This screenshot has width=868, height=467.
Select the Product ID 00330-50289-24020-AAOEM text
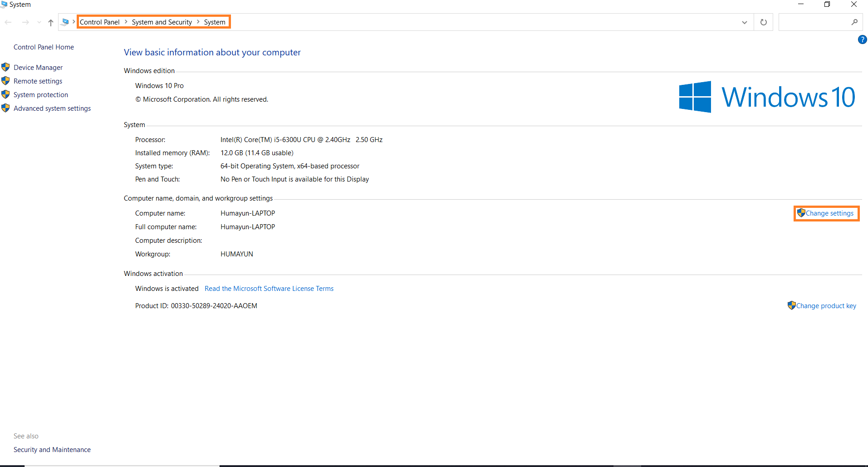(x=214, y=306)
